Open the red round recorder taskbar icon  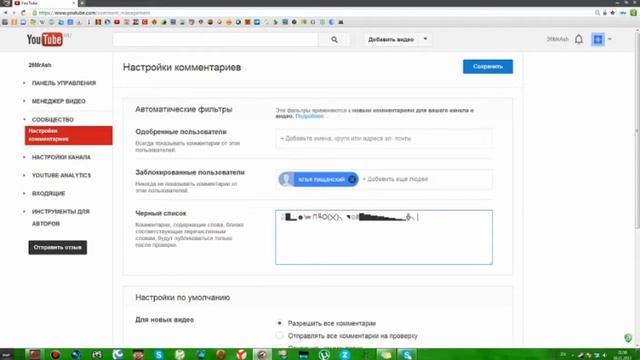pyautogui.click(x=55, y=354)
